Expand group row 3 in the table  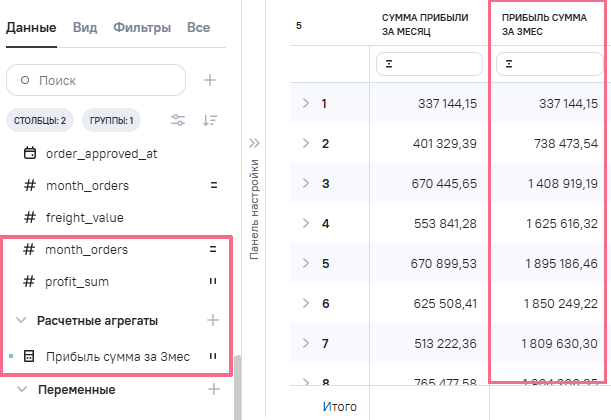click(x=306, y=183)
